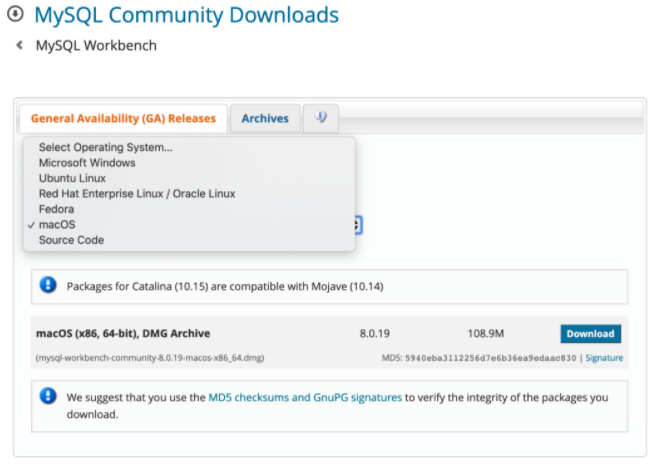Select Microsoft Windows from the OS list
This screenshot has height=467, width=652.
tap(87, 163)
